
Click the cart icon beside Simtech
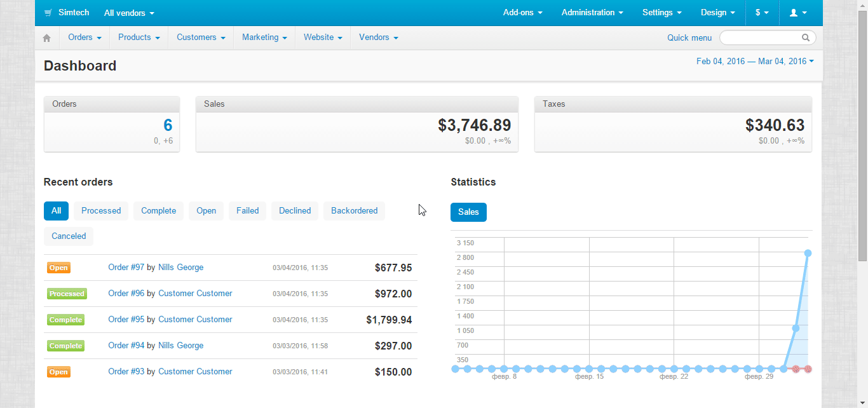click(48, 13)
